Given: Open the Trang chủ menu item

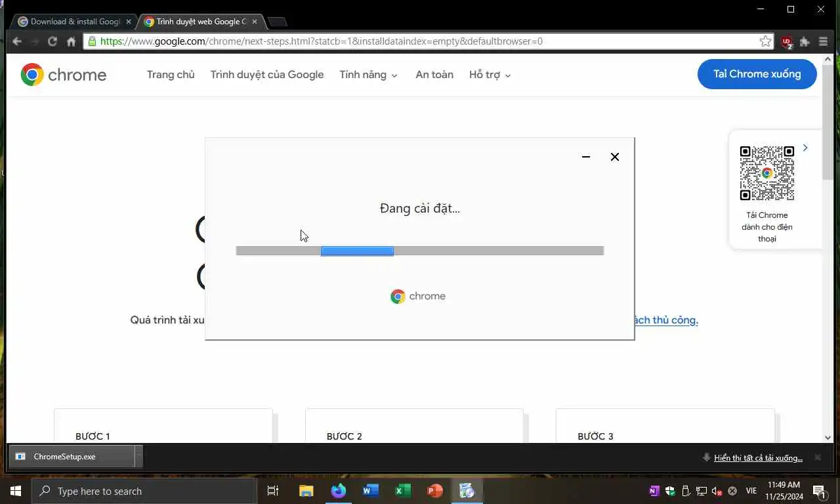Looking at the screenshot, I should pos(171,75).
